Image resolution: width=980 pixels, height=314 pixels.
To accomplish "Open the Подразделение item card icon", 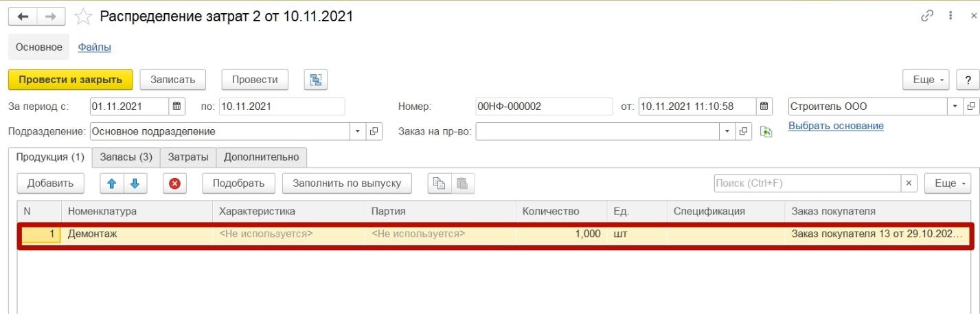I will (374, 131).
